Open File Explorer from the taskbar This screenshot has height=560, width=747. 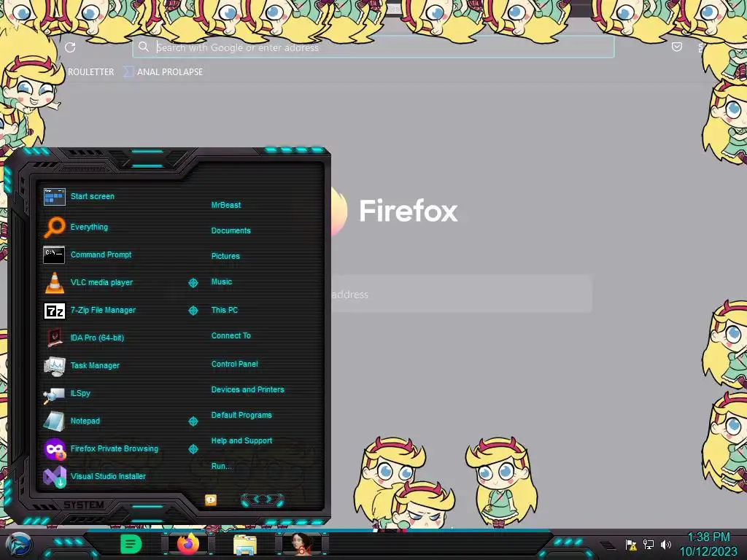245,545
